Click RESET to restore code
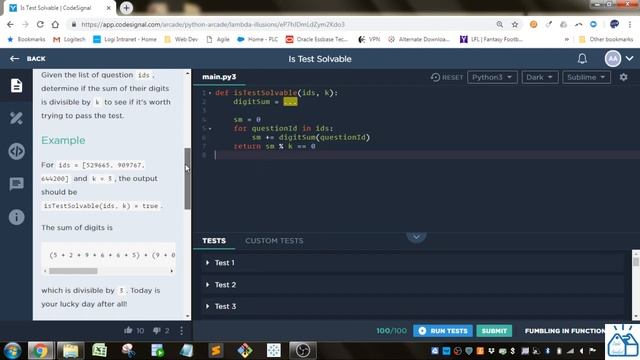This screenshot has height=360, width=640. [447, 77]
